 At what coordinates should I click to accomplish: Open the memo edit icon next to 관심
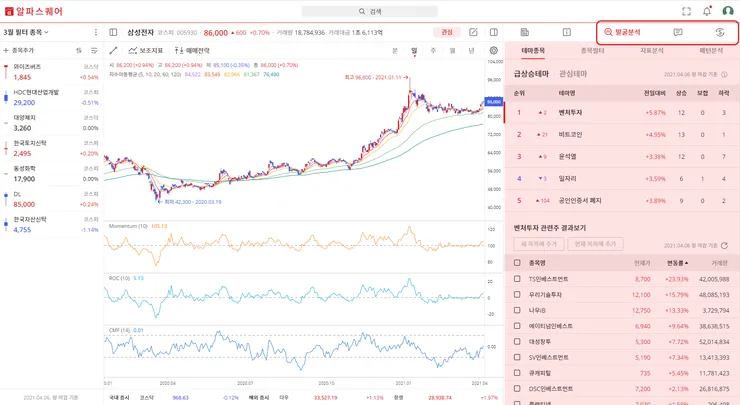(x=473, y=32)
